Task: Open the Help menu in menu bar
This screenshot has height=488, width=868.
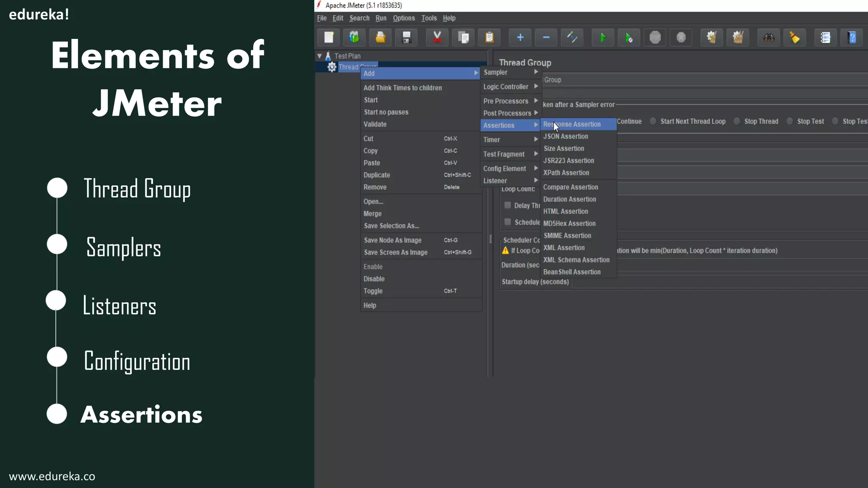Action: (x=449, y=18)
